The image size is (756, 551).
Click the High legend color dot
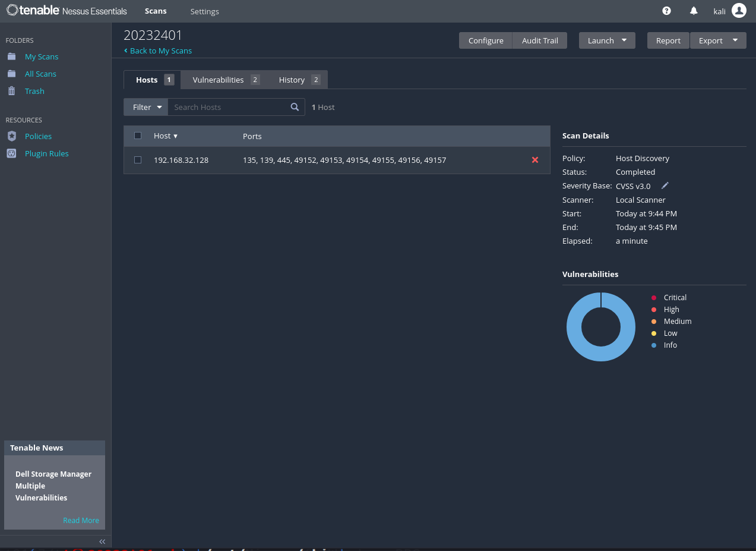(x=654, y=310)
